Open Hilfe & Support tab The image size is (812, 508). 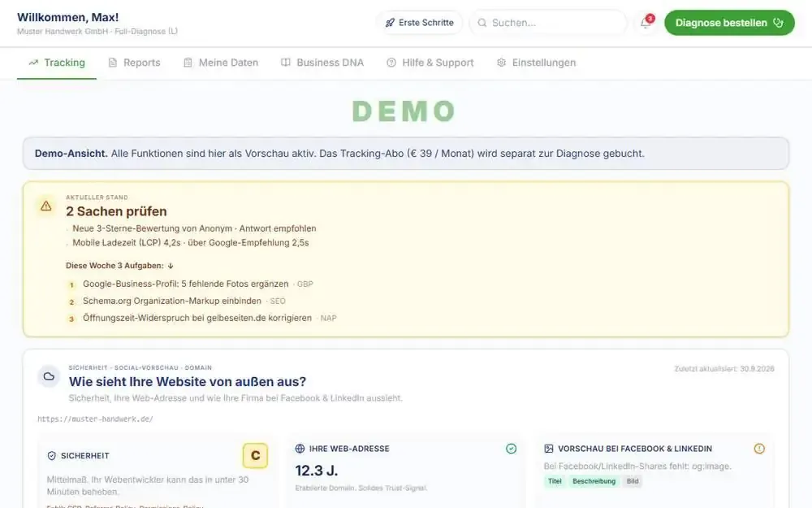(x=430, y=63)
